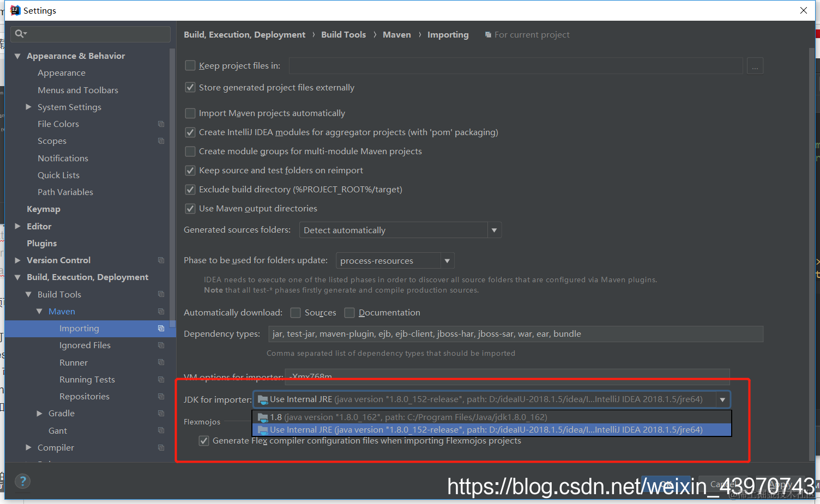This screenshot has height=504, width=820.
Task: Click project-level icon next to Version Control
Action: (161, 260)
